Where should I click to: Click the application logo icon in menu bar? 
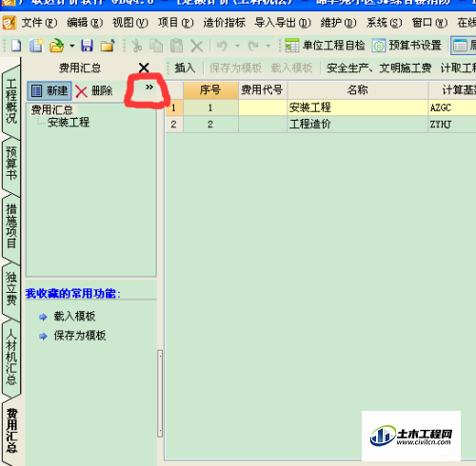[10, 23]
